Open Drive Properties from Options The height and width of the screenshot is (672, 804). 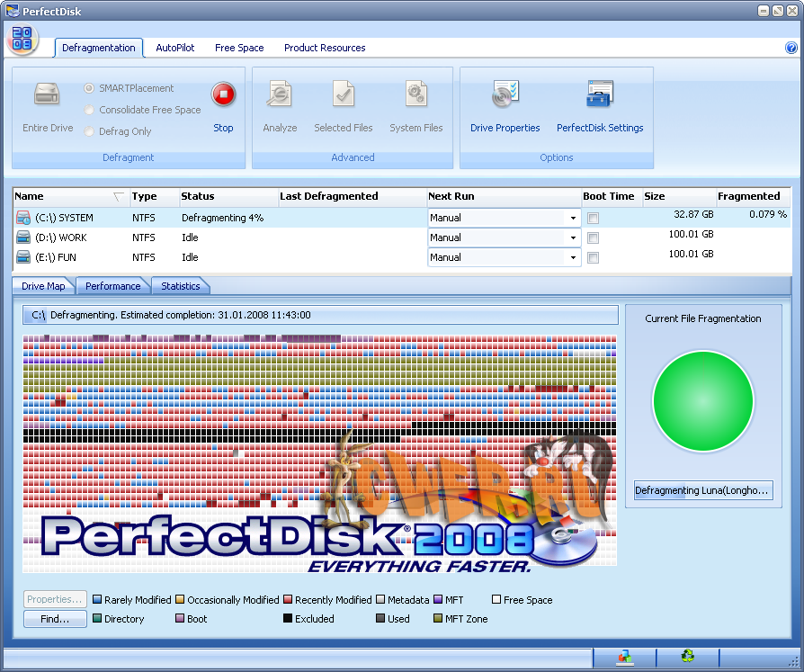[x=505, y=94]
